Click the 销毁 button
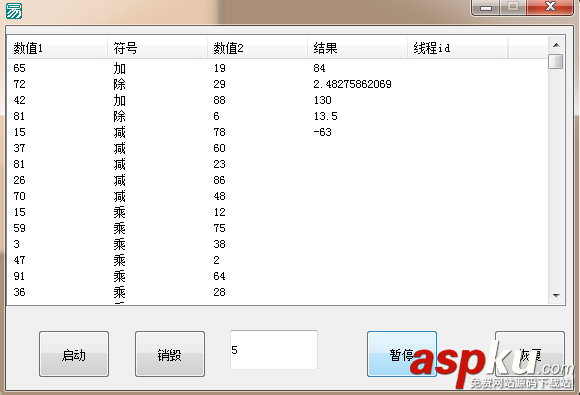The height and width of the screenshot is (395, 580). (170, 354)
